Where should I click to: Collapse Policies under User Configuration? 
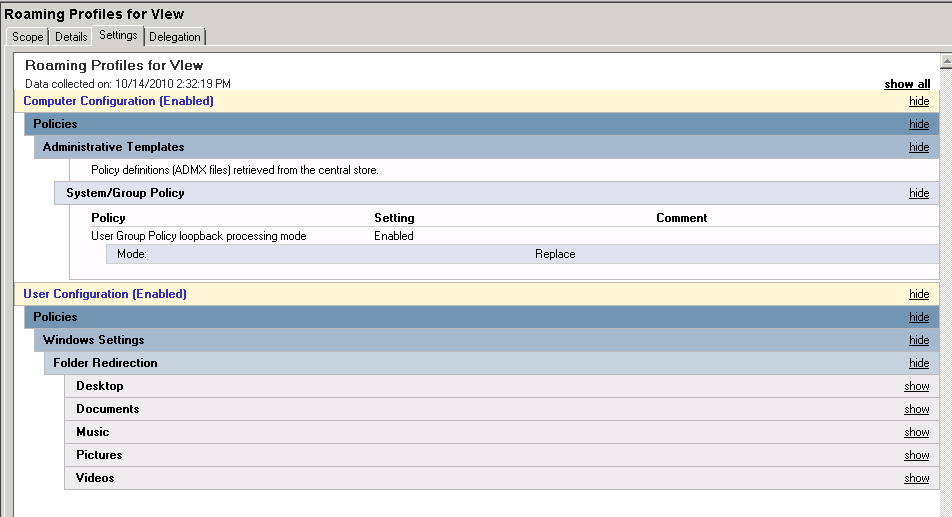pos(919,317)
